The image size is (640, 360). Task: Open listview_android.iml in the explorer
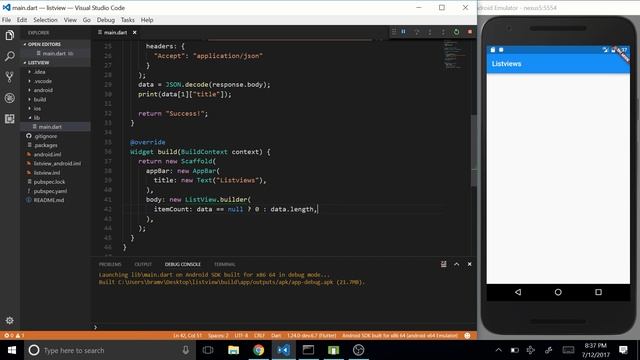56,163
